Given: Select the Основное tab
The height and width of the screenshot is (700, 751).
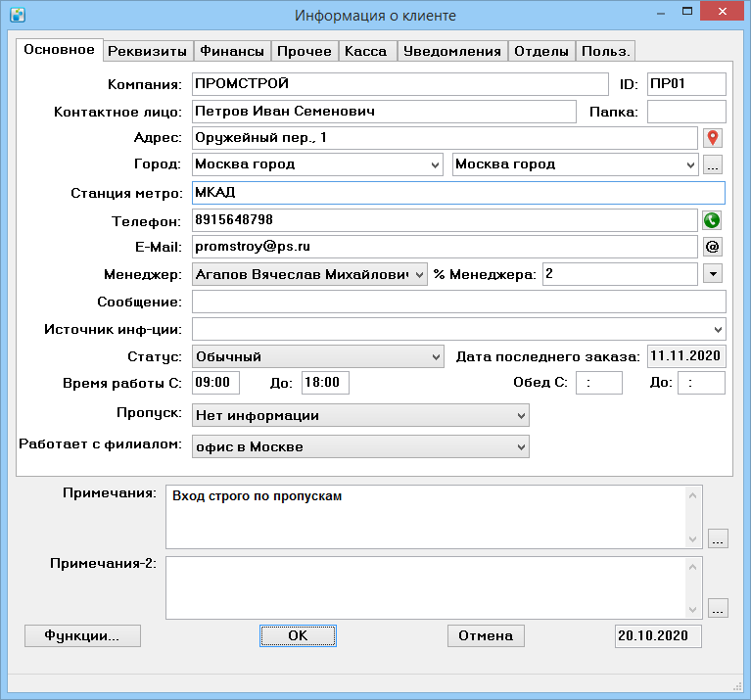Looking at the screenshot, I should [60, 50].
